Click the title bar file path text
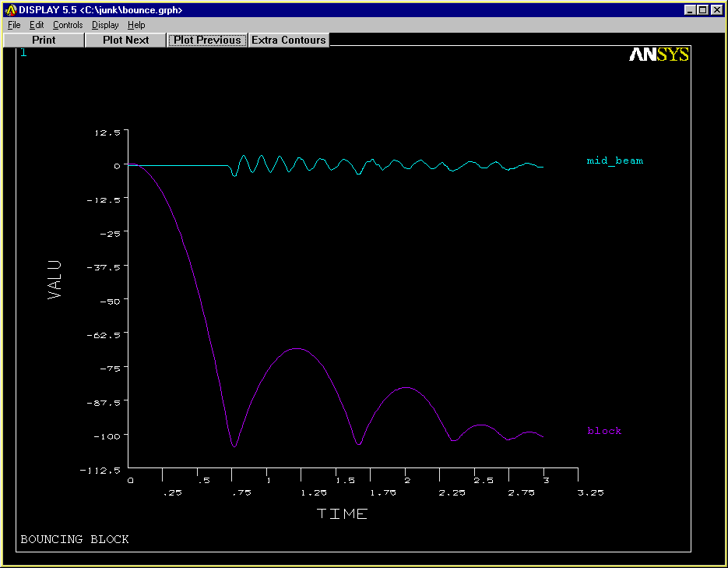This screenshot has height=568, width=728. click(x=131, y=10)
